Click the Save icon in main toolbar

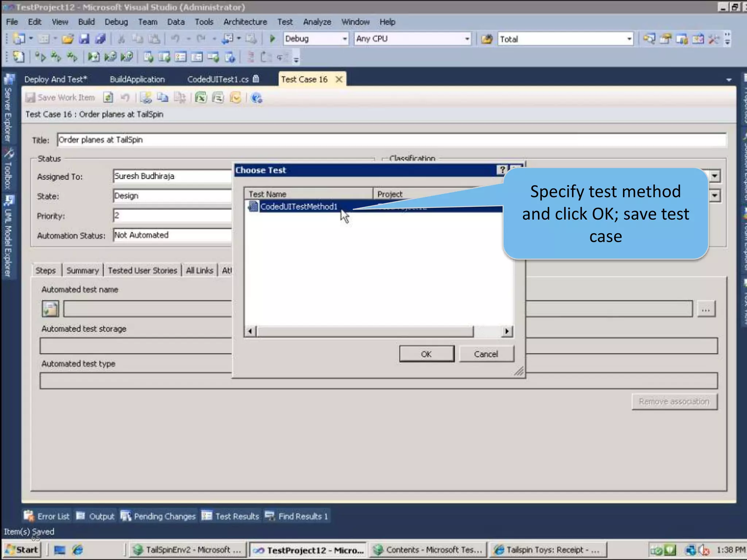(84, 39)
